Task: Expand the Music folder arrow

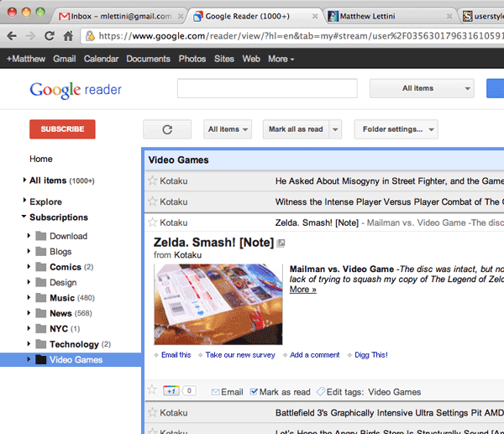Action: (x=29, y=297)
